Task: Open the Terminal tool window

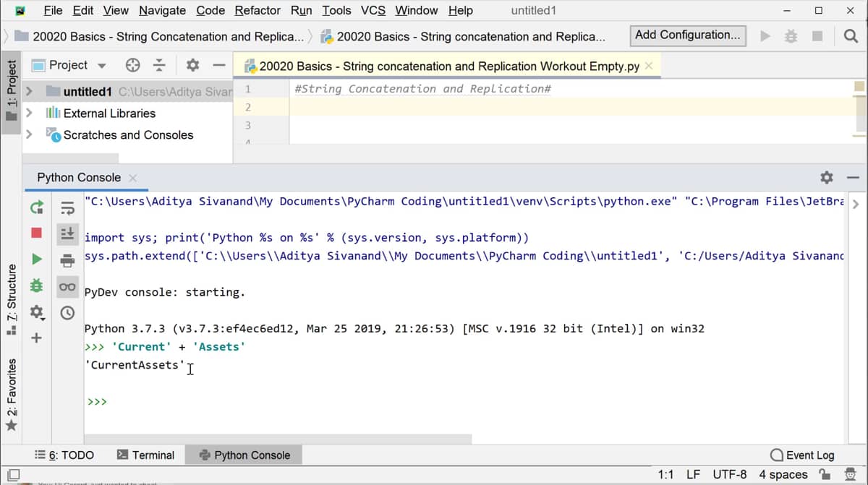Action: tap(145, 455)
